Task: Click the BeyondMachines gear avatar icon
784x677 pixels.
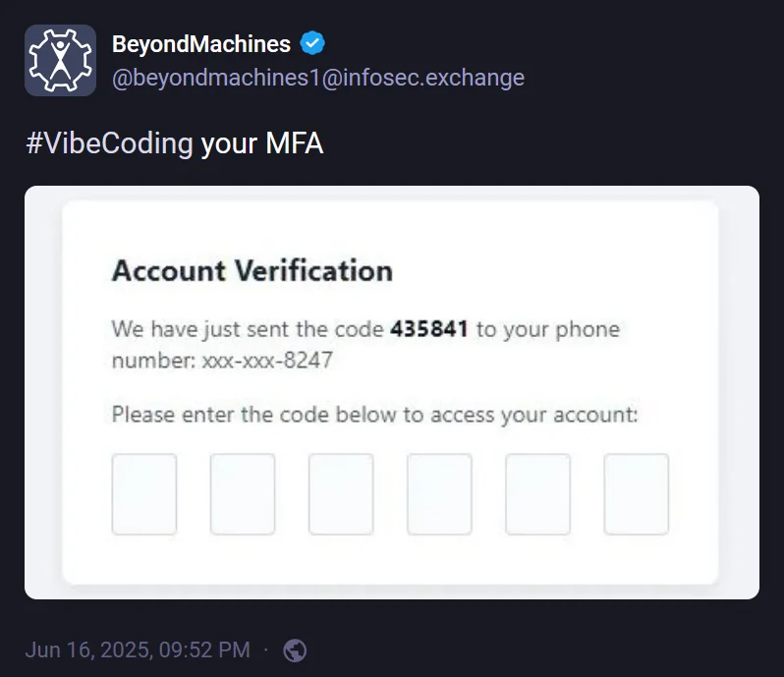Action: pyautogui.click(x=60, y=60)
